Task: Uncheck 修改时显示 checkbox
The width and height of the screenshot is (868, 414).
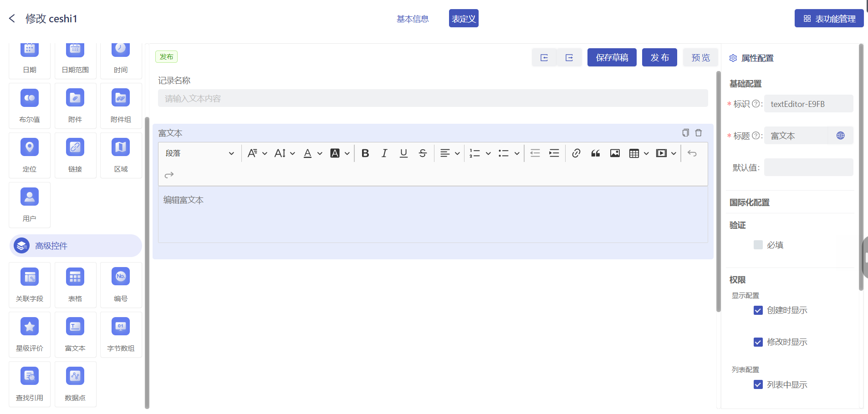Action: point(758,342)
